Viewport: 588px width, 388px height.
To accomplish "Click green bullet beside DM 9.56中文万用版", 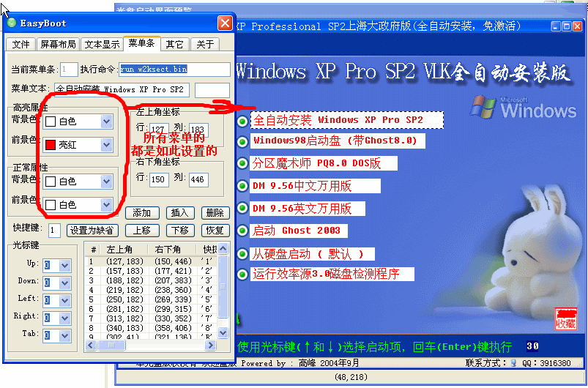I will coord(242,186).
